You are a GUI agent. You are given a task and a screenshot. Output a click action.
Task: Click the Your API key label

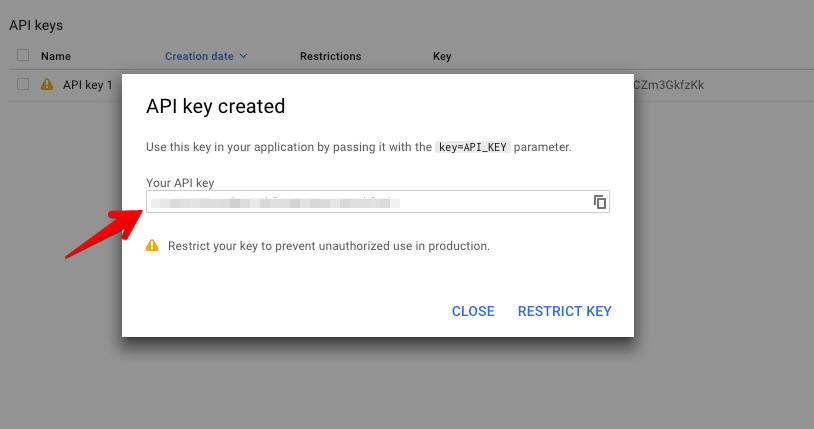(180, 183)
